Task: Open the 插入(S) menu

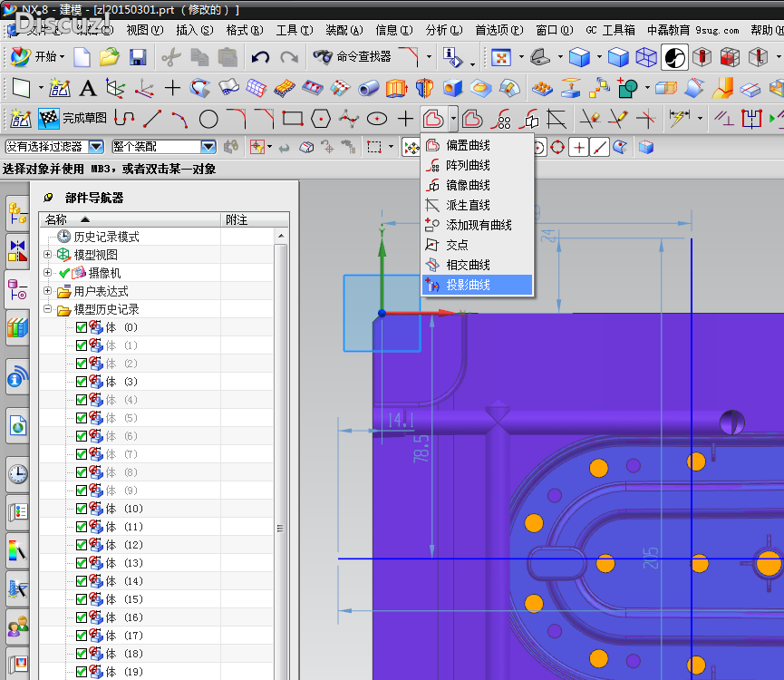Action: click(195, 31)
